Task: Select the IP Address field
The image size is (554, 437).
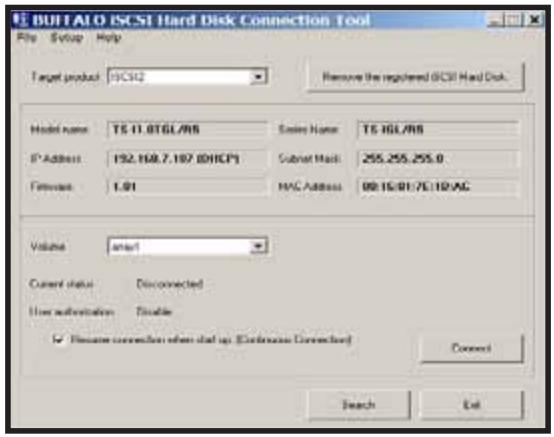Action: (x=187, y=158)
